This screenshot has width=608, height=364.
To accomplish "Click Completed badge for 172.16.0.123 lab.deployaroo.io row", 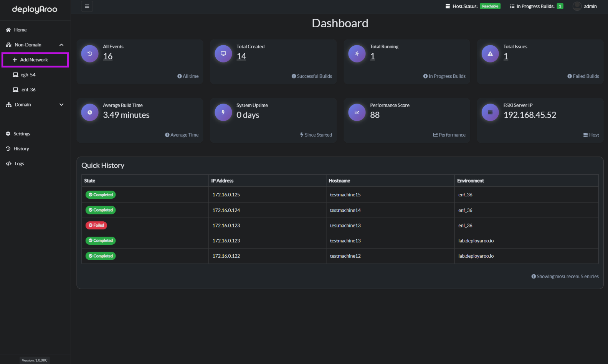I will pos(101,241).
